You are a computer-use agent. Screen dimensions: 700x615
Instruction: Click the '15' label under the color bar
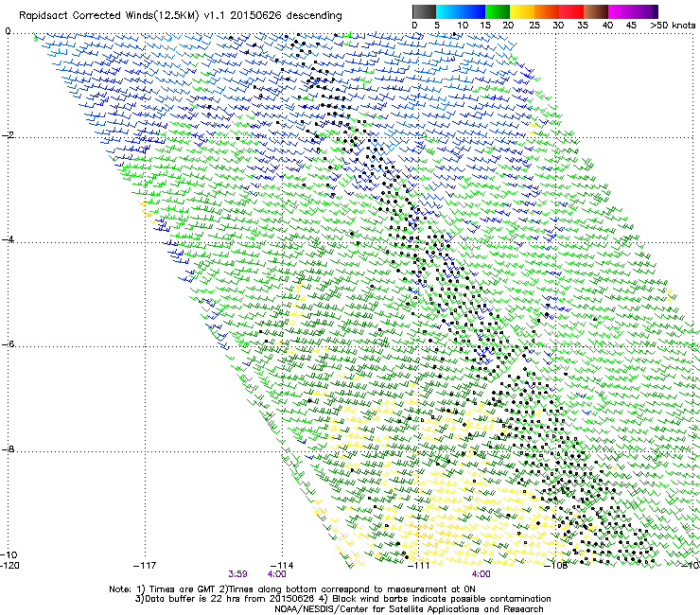point(485,26)
